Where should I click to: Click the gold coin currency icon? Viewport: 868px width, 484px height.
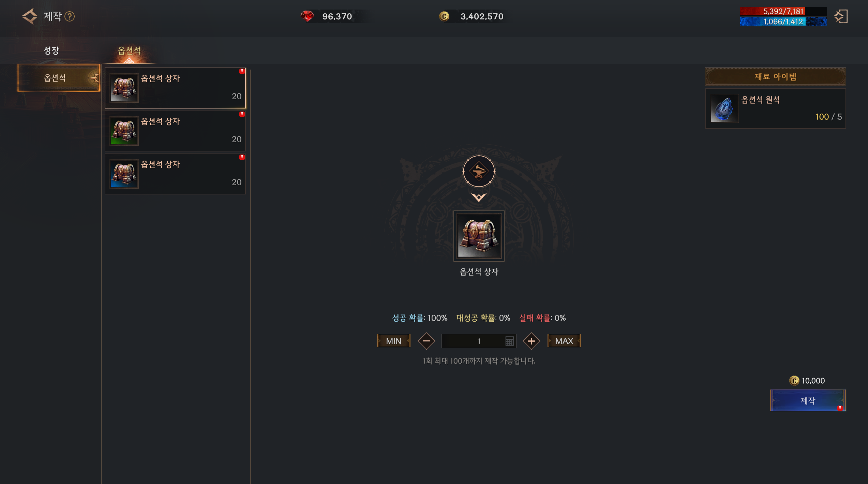444,16
